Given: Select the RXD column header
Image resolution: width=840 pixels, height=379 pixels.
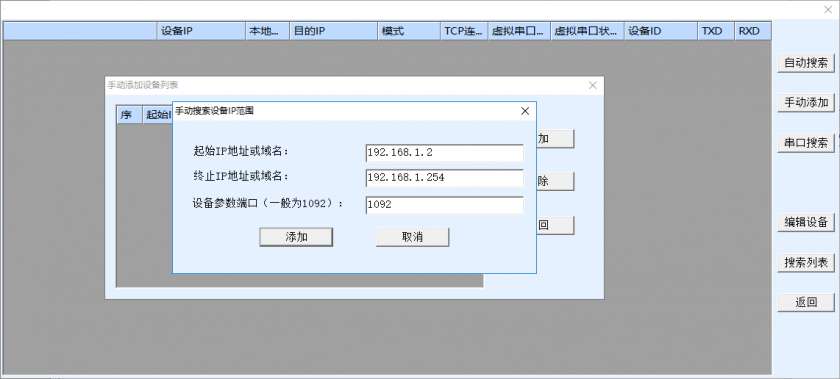Looking at the screenshot, I should tap(753, 31).
